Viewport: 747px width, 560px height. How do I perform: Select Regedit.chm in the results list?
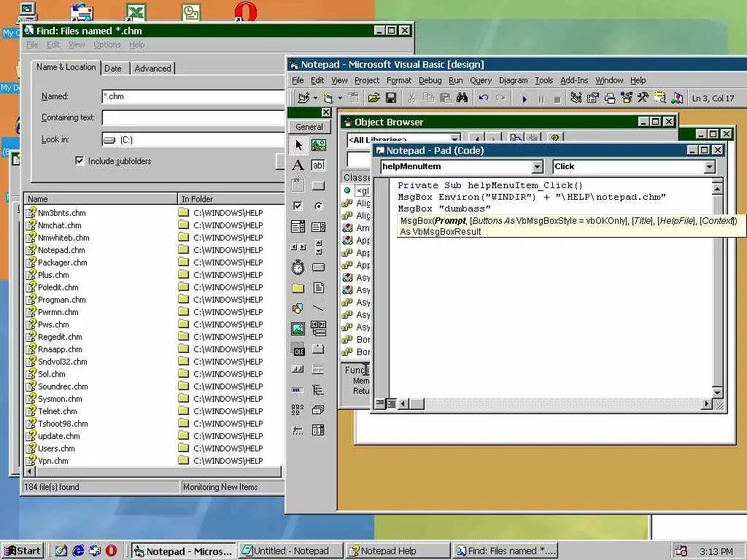point(60,337)
